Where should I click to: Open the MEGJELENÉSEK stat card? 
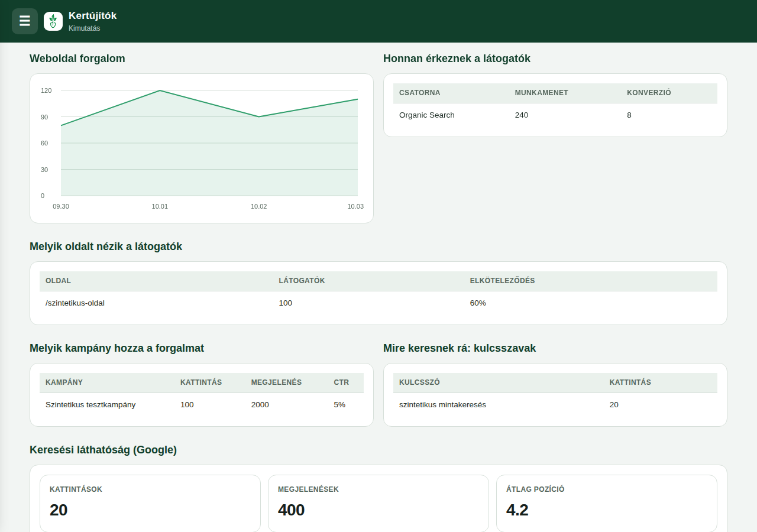[378, 504]
